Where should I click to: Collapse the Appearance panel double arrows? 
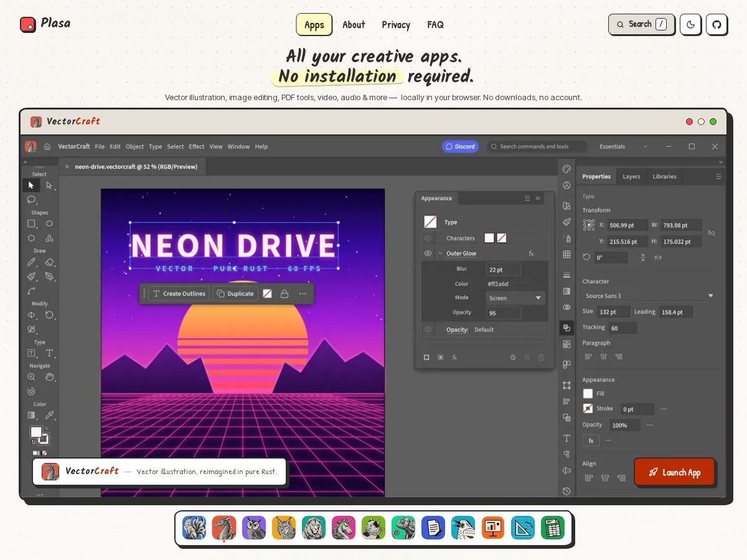coord(538,198)
